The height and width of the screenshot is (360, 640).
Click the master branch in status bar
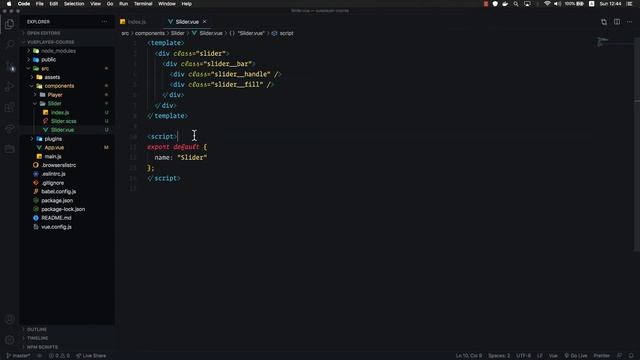18,356
